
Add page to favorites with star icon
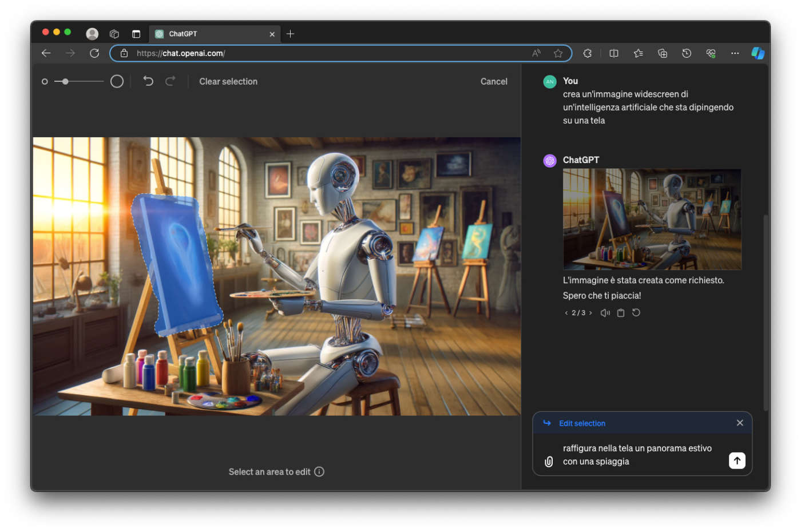pos(558,53)
